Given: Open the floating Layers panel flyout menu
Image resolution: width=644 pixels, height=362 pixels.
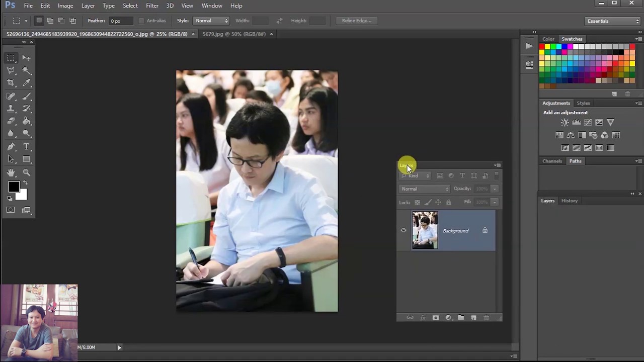Looking at the screenshot, I should tap(497, 165).
